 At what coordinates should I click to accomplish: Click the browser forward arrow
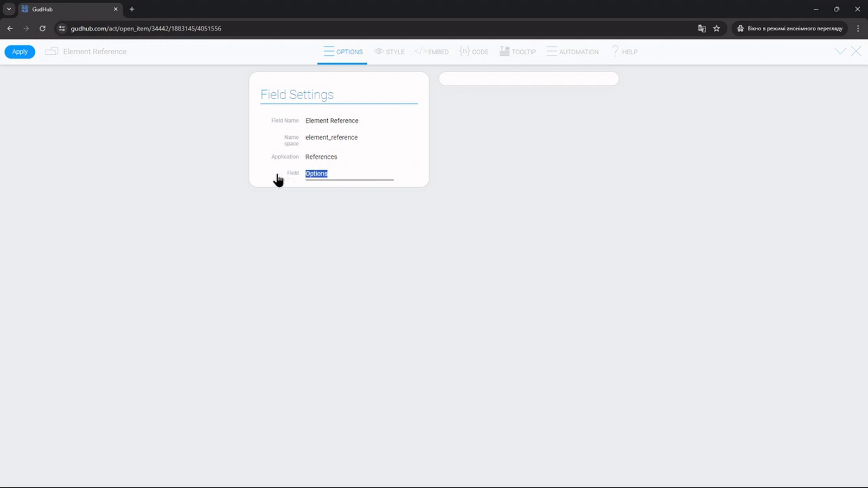point(25,28)
